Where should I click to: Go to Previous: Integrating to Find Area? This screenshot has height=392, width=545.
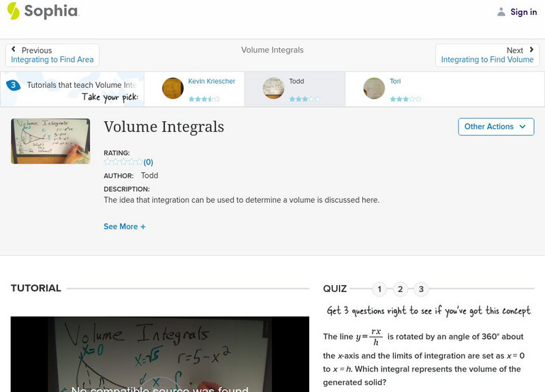(52, 55)
